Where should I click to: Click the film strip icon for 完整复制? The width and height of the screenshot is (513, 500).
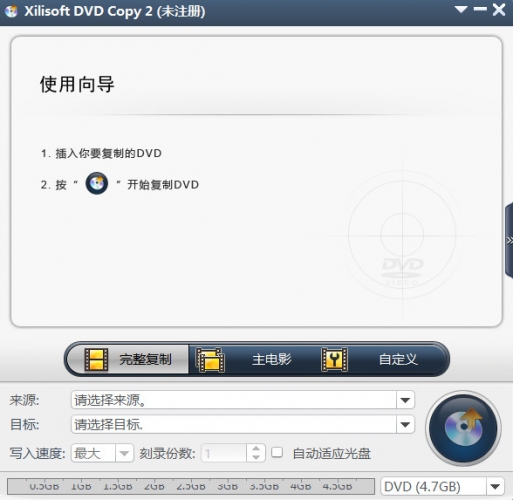click(96, 360)
